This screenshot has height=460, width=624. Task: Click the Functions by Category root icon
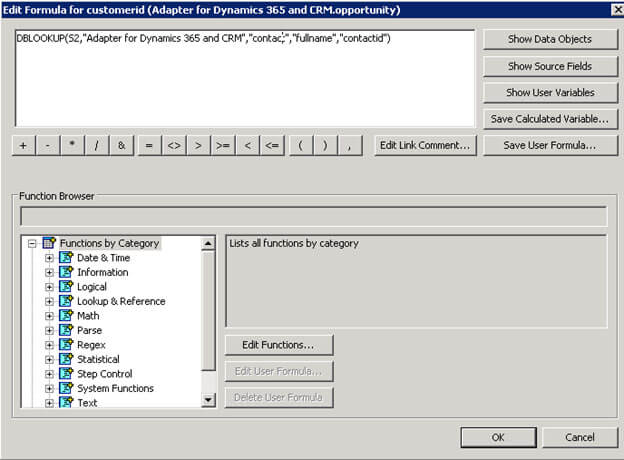coord(49,243)
